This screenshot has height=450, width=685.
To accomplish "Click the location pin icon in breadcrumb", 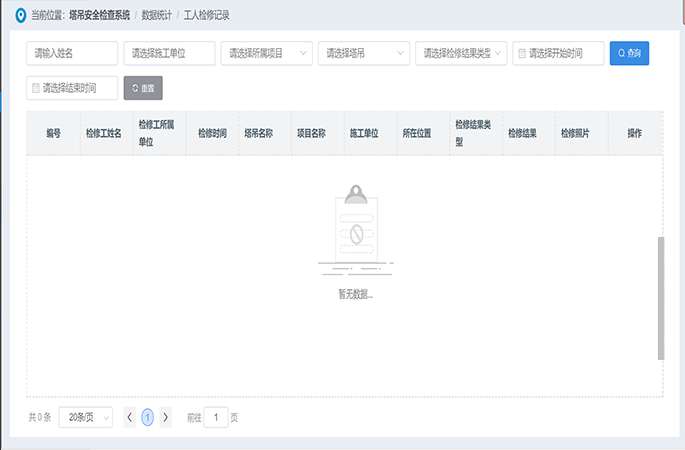I will coord(21,16).
